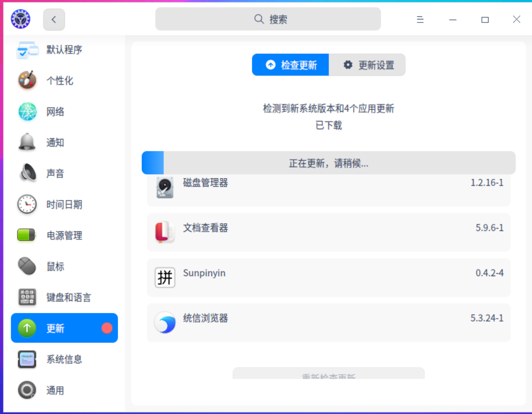Click the 磁盘管理器 row name
532x414 pixels.
206,183
